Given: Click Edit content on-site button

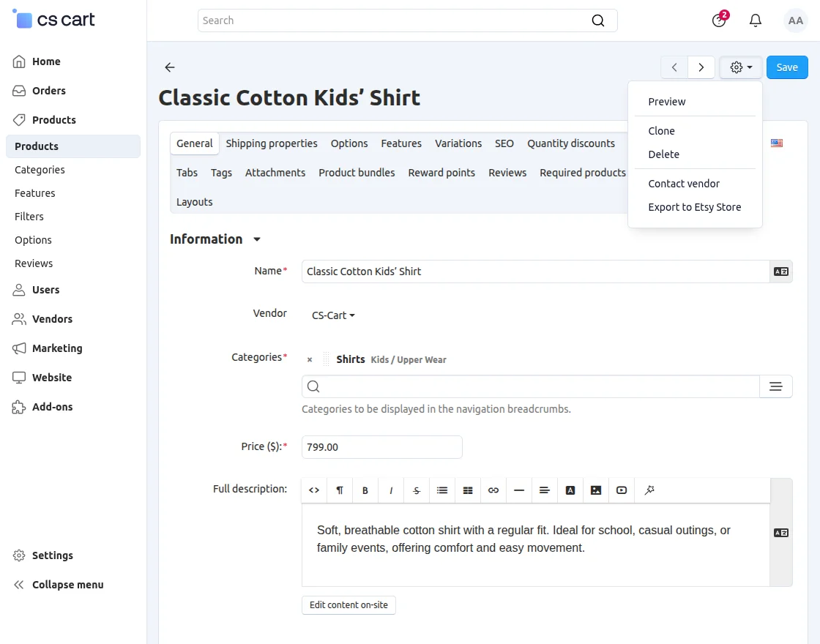Looking at the screenshot, I should click(x=348, y=604).
